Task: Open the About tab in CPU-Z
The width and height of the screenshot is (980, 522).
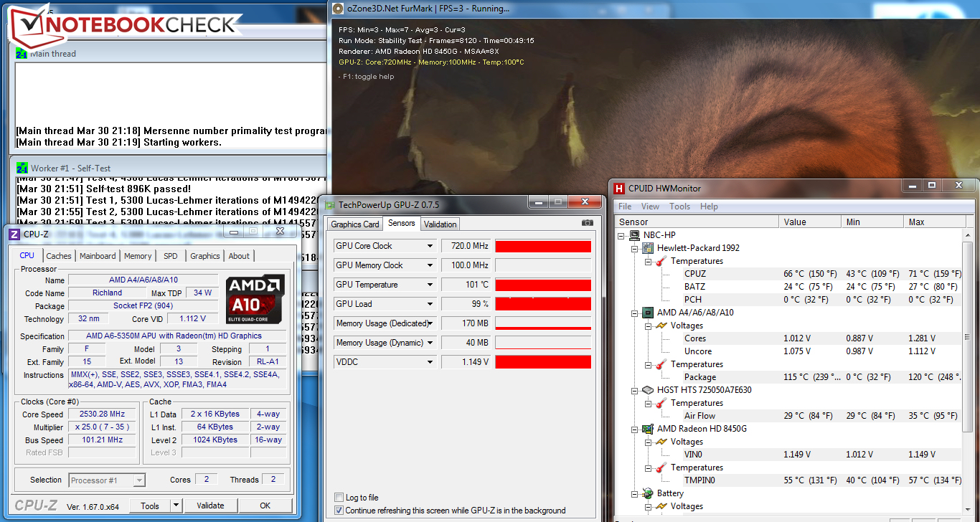Action: [239, 256]
